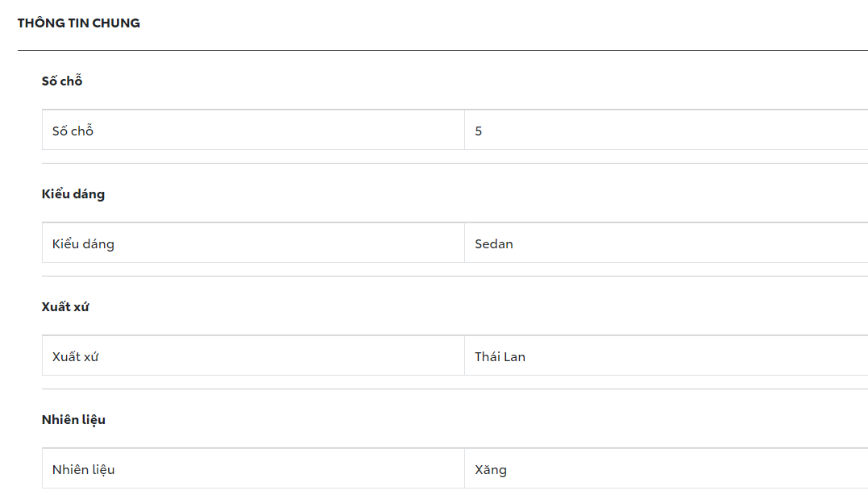Click the cell border left of Xăng
Image resolution: width=868 pixels, height=499 pixels.
coord(464,468)
